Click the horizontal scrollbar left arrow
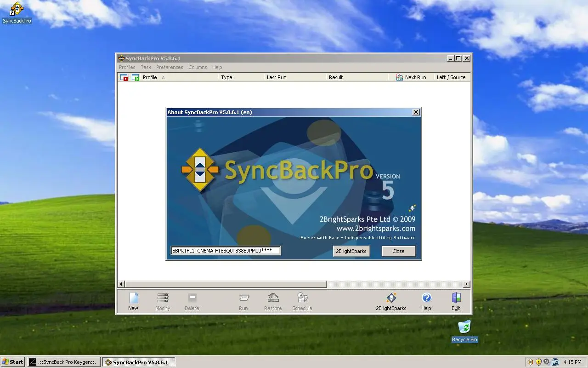The width and height of the screenshot is (588, 368). click(x=121, y=284)
